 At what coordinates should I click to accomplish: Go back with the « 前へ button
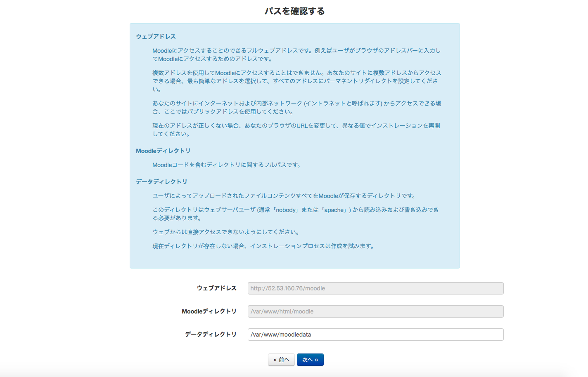(281, 360)
